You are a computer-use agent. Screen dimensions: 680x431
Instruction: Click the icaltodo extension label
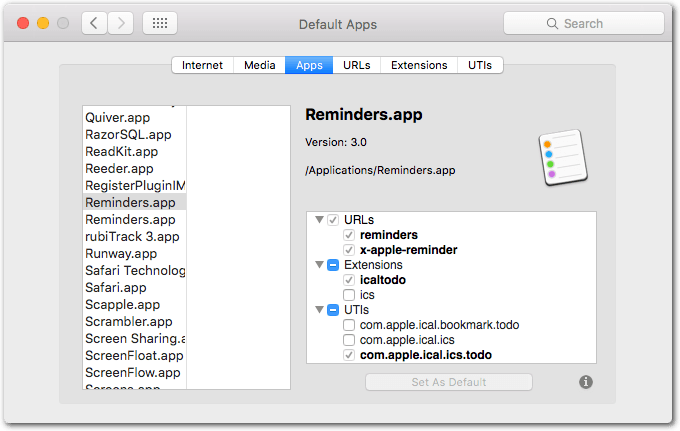tap(382, 280)
